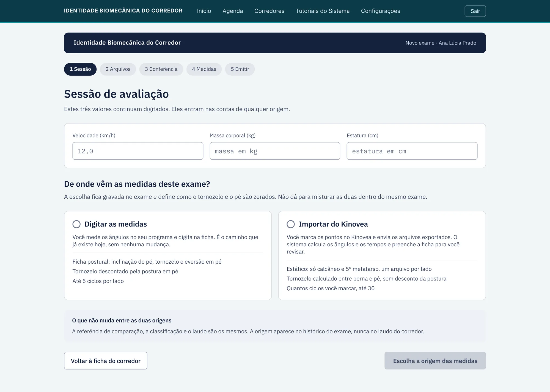Viewport: 550px width, 392px height.
Task: Click the 'Digitar as medidas' card heading
Action: point(116,224)
